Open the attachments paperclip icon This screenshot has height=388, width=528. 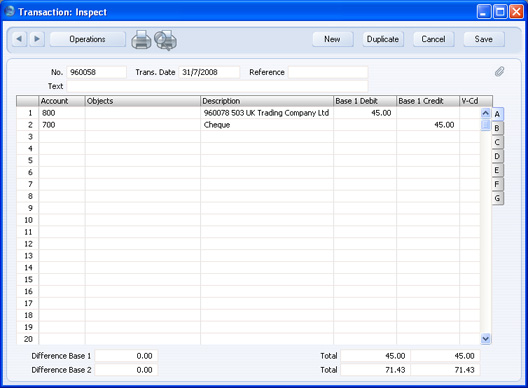pos(499,71)
